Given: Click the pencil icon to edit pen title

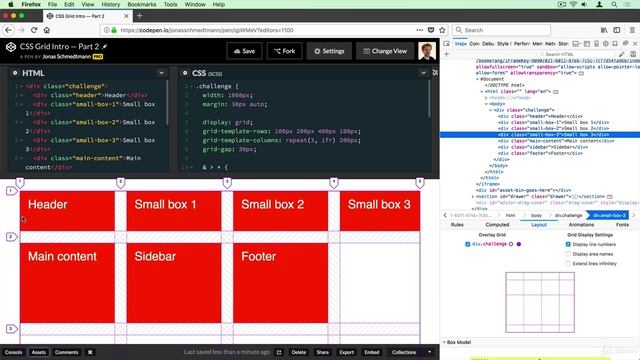Looking at the screenshot, I should (104, 47).
